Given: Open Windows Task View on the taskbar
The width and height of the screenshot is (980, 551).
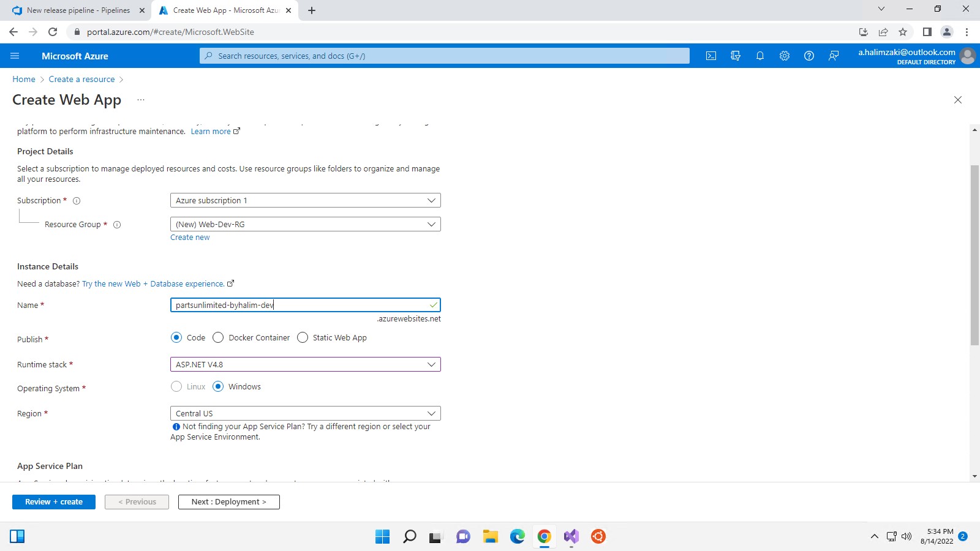Looking at the screenshot, I should [435, 537].
